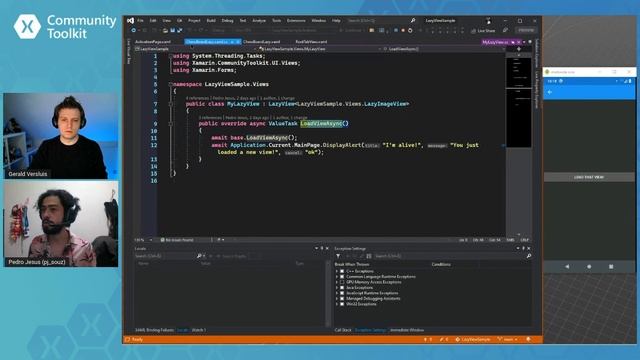640x360 pixels.
Task: Click LazyViewSample repository in status bar
Action: (x=473, y=339)
